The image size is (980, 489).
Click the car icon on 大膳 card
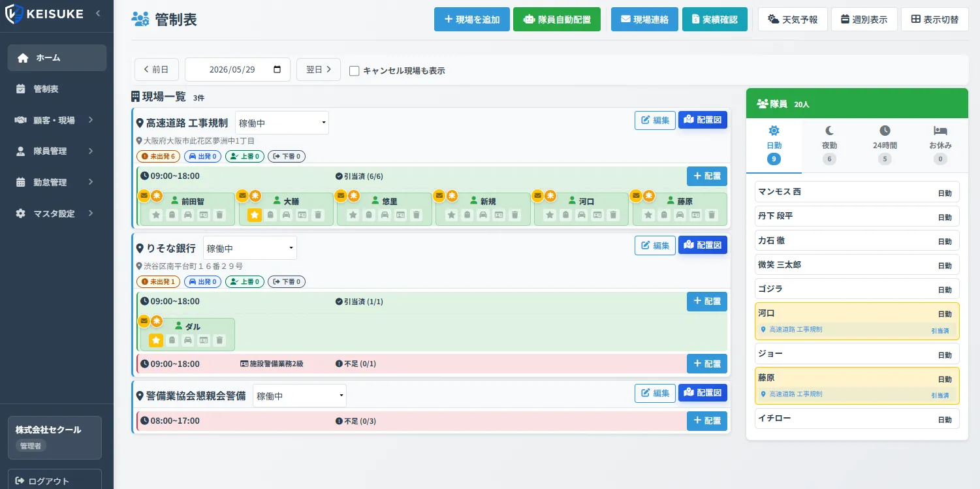pyautogui.click(x=286, y=214)
